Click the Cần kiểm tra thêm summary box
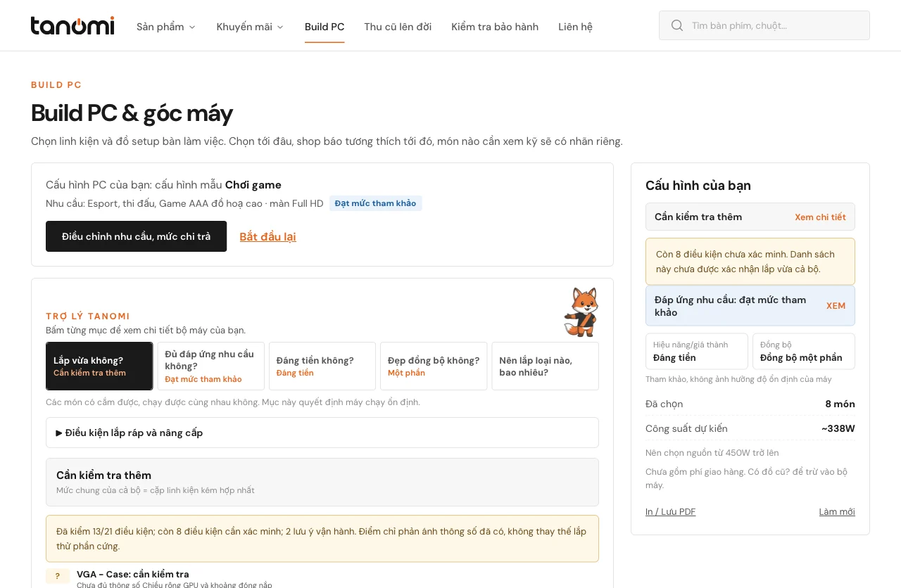The image size is (901, 588). [x=322, y=482]
